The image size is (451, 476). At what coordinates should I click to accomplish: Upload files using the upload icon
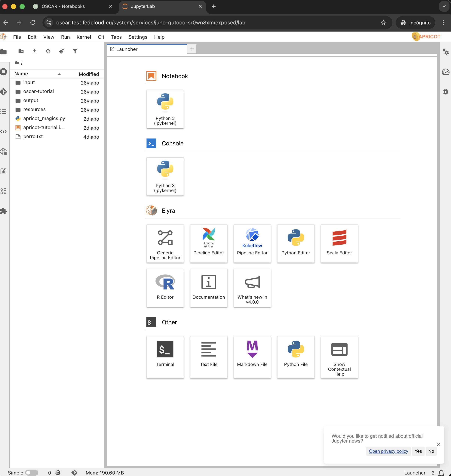[34, 51]
